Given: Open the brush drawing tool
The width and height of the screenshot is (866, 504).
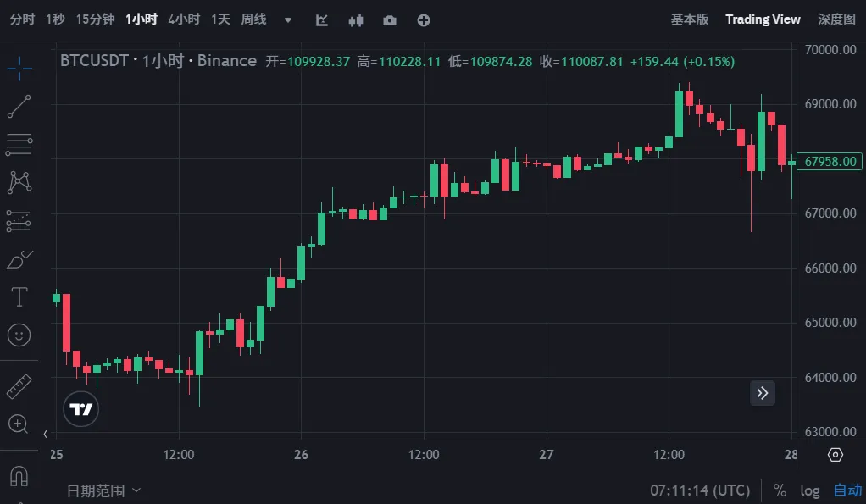Looking at the screenshot, I should (19, 258).
